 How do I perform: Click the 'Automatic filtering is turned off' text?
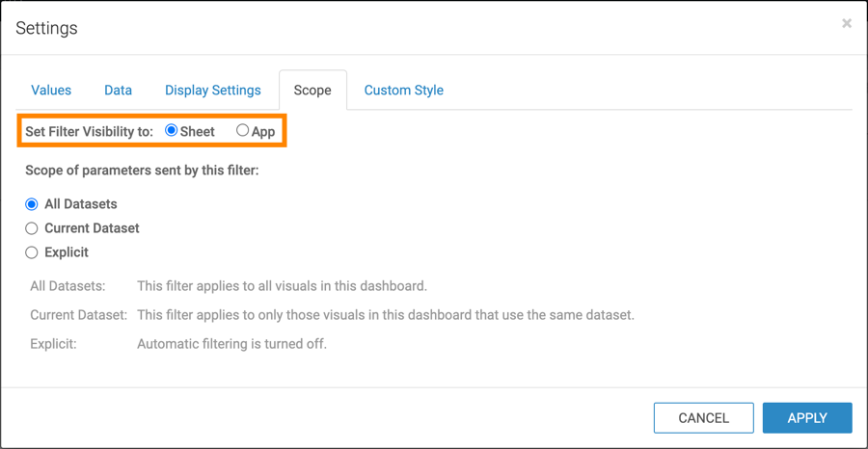231,344
